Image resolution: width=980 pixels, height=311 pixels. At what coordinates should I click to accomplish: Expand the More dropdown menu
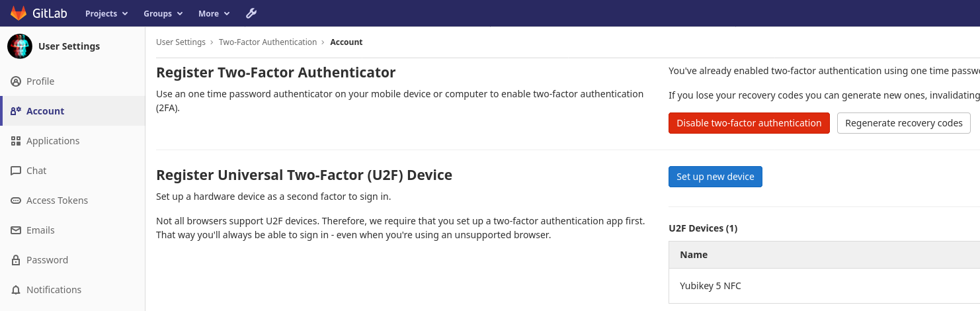point(214,13)
